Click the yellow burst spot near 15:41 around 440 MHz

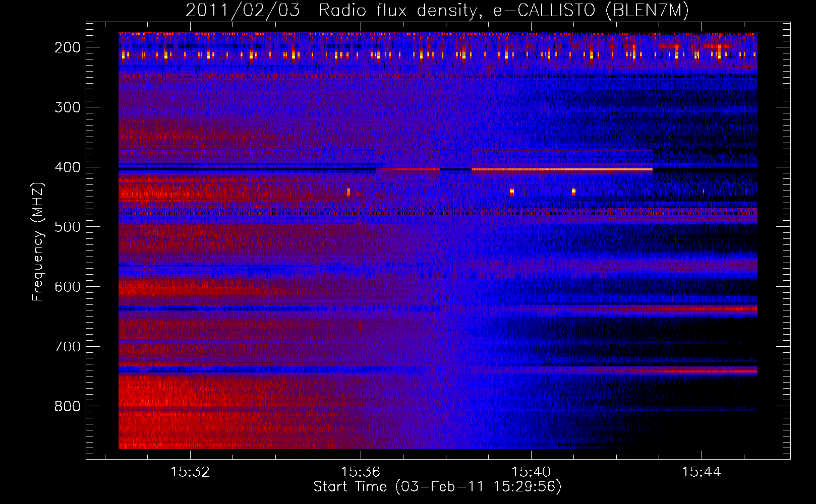click(x=573, y=192)
